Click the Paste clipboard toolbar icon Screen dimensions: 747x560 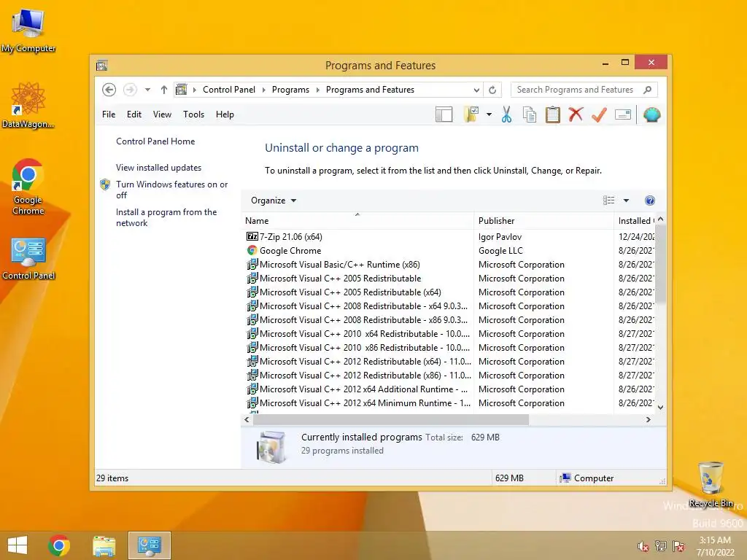point(553,114)
